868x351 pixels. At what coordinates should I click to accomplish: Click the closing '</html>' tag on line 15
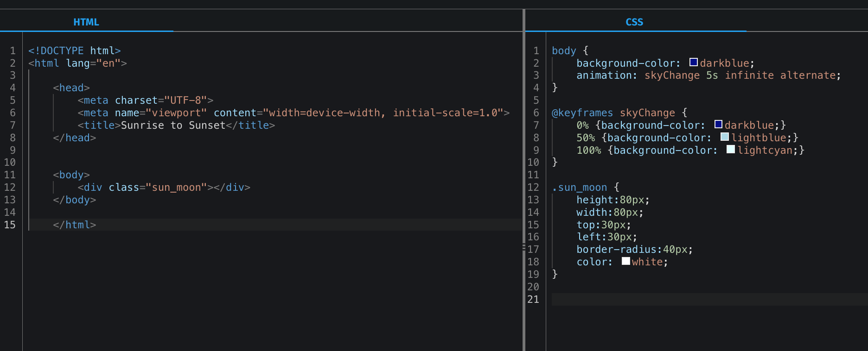[x=75, y=225]
